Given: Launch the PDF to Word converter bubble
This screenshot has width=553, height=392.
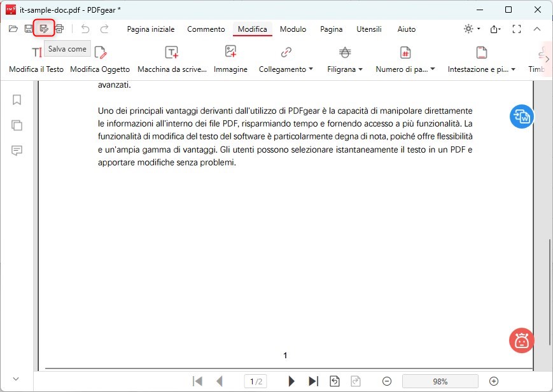Looking at the screenshot, I should pyautogui.click(x=521, y=116).
